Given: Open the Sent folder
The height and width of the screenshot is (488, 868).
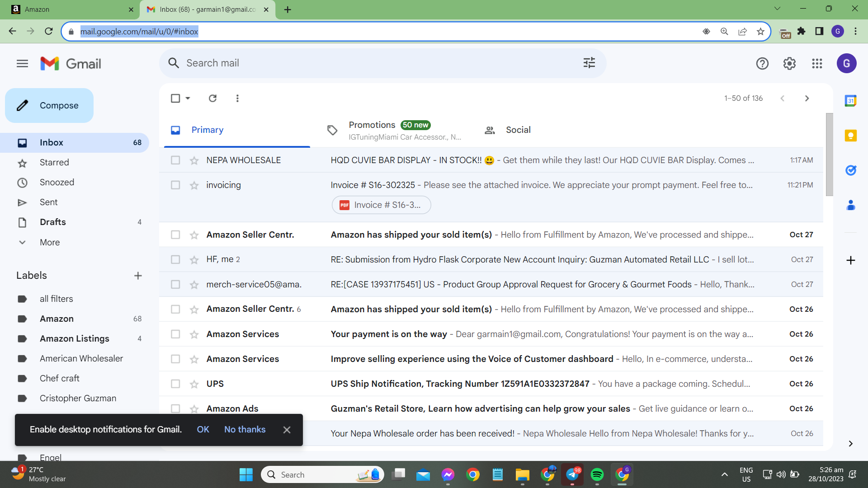Looking at the screenshot, I should point(48,202).
